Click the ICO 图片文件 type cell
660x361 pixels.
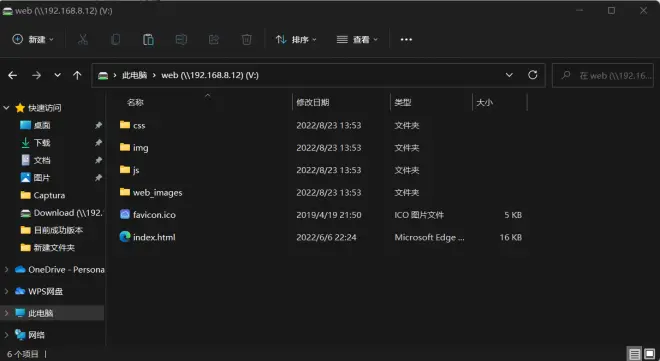(x=419, y=215)
